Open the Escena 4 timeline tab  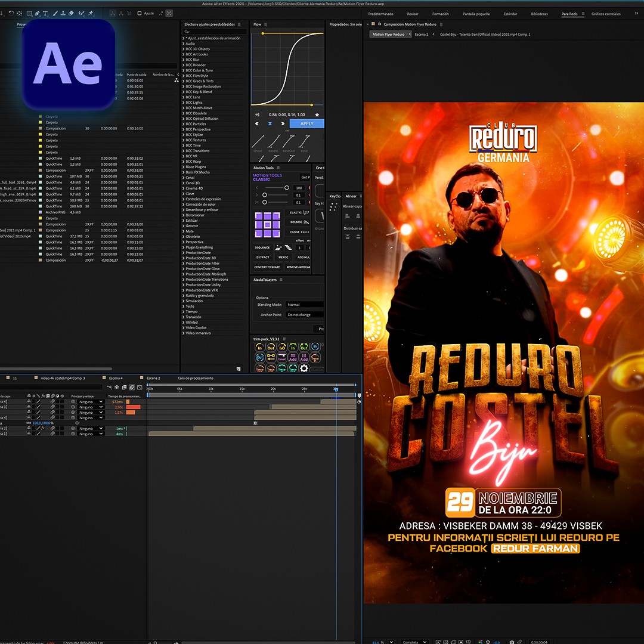116,378
